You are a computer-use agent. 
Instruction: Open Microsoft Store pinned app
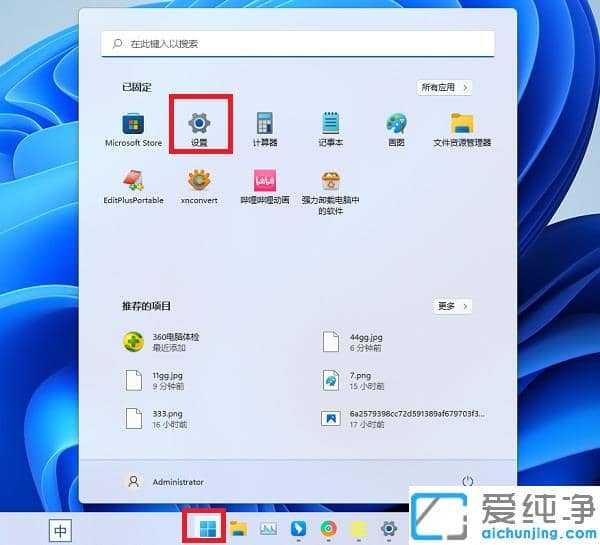point(133,130)
